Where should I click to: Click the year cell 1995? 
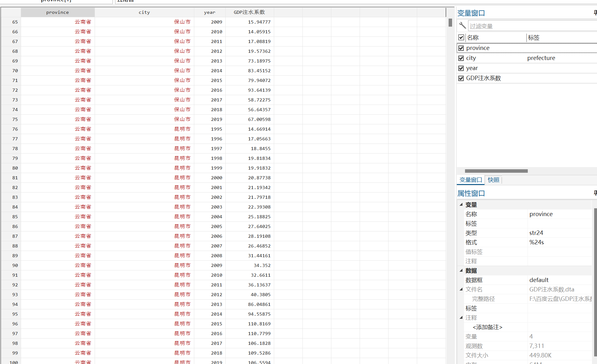pos(210,129)
